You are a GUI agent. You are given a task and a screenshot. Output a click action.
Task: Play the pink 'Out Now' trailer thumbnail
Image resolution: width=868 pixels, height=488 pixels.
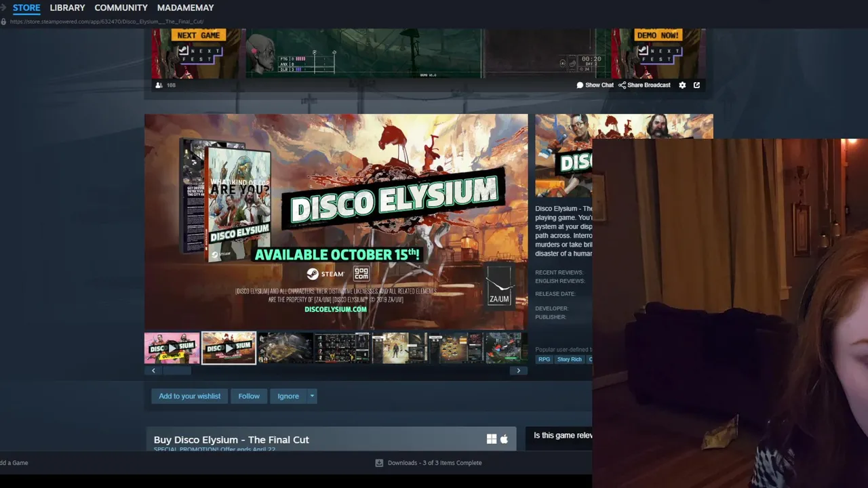pos(172,348)
